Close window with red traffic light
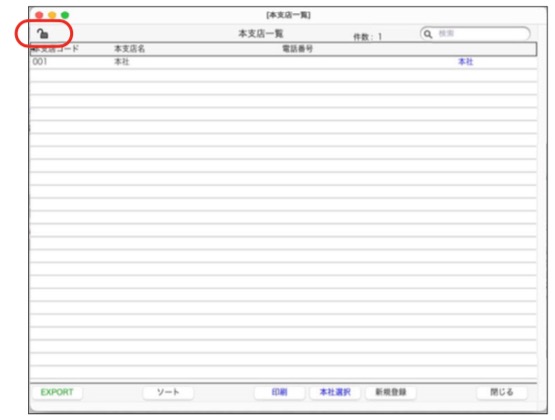This screenshot has height=420, width=555. (39, 15)
